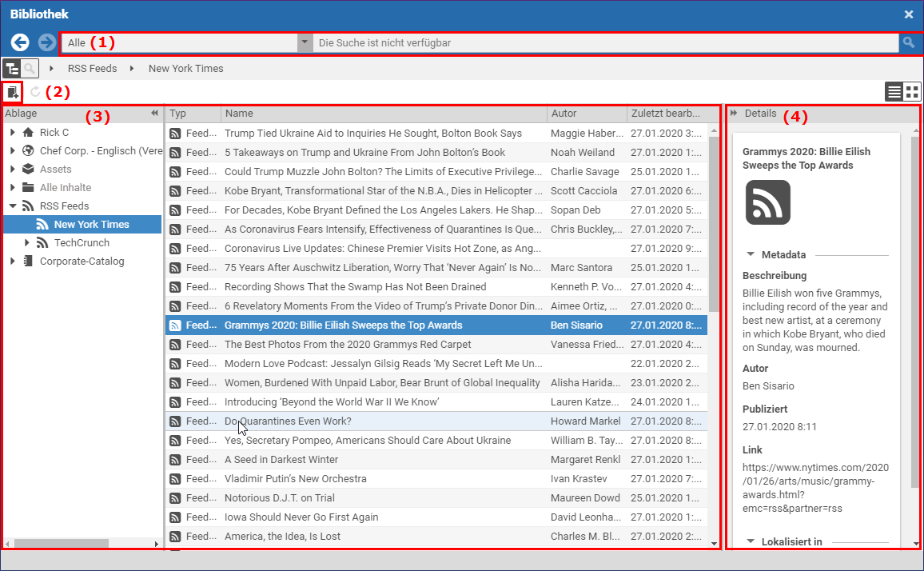Click the forward navigation arrow
Screen dimensions: 924x571
point(47,42)
